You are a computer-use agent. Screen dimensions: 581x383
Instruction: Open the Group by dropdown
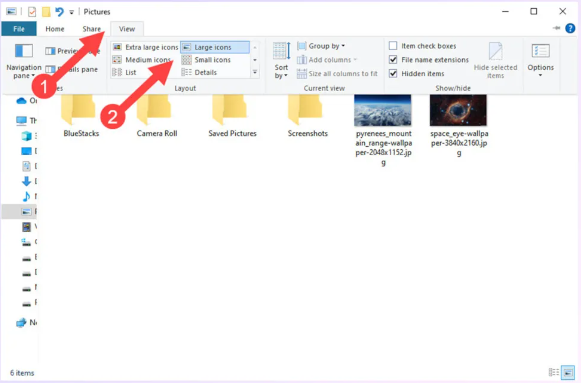click(x=321, y=46)
